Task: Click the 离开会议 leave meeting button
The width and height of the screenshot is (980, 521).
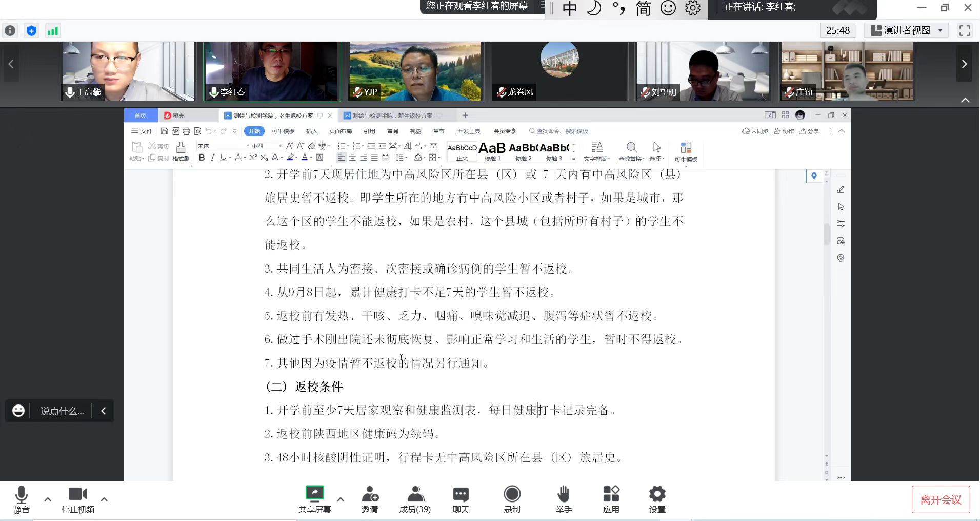Action: pos(941,499)
